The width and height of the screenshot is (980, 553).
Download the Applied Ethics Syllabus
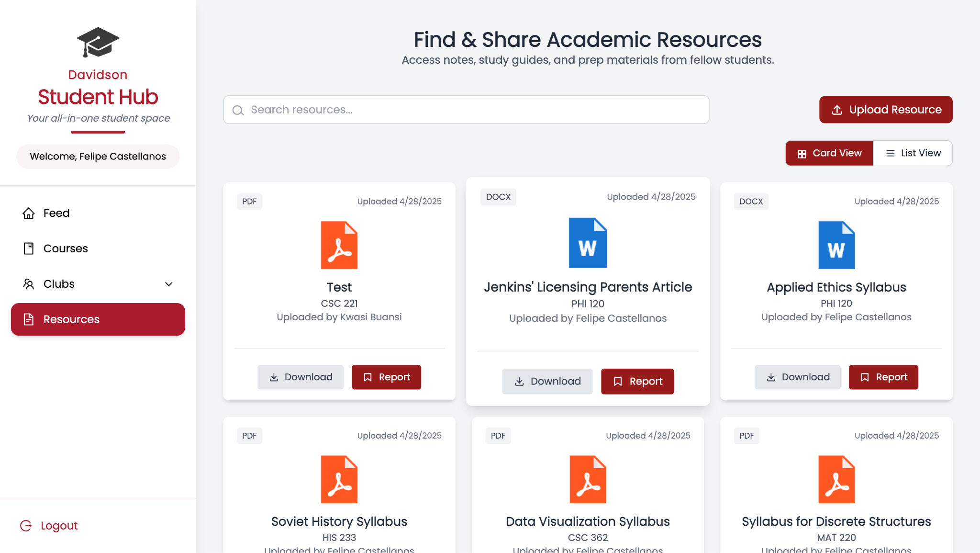(798, 377)
